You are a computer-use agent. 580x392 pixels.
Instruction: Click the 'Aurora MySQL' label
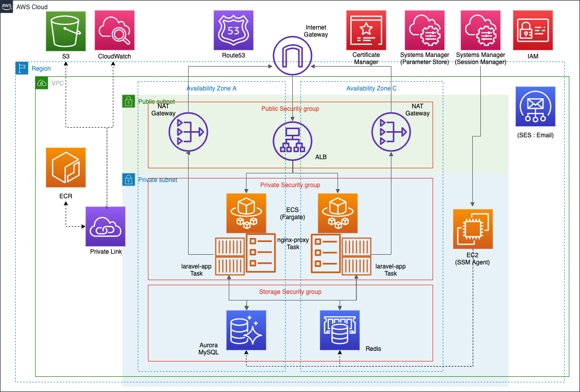coord(208,349)
